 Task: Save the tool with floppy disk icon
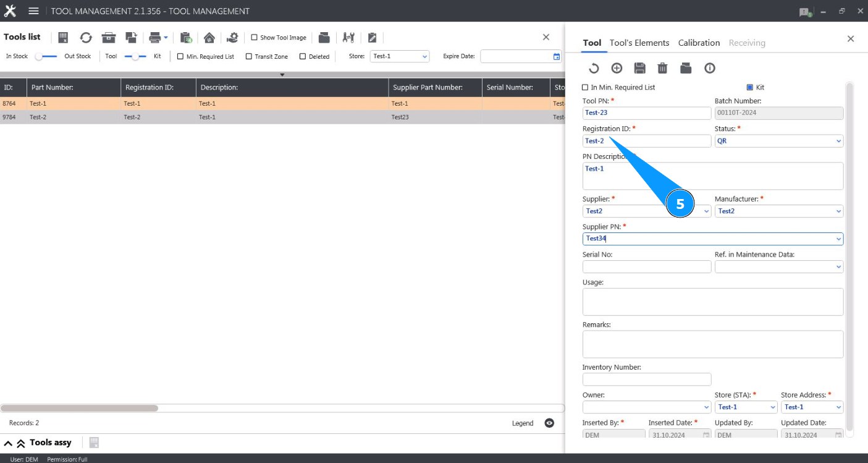pyautogui.click(x=639, y=68)
